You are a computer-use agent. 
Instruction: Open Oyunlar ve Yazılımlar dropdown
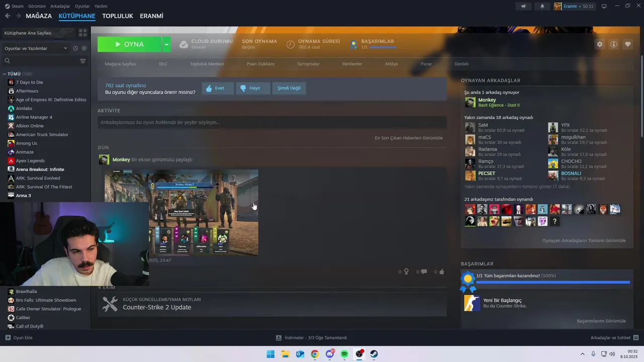tap(36, 48)
